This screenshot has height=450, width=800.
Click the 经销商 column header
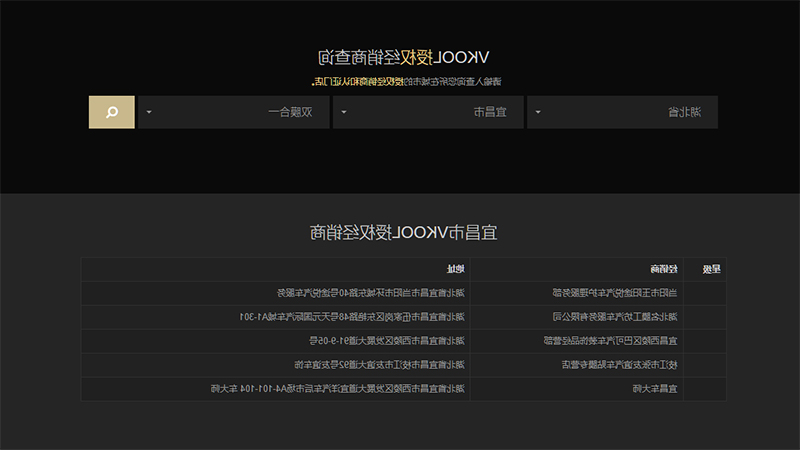664,269
